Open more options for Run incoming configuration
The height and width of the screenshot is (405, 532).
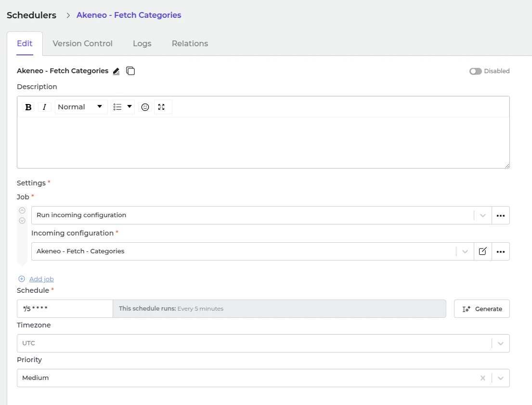click(x=500, y=215)
